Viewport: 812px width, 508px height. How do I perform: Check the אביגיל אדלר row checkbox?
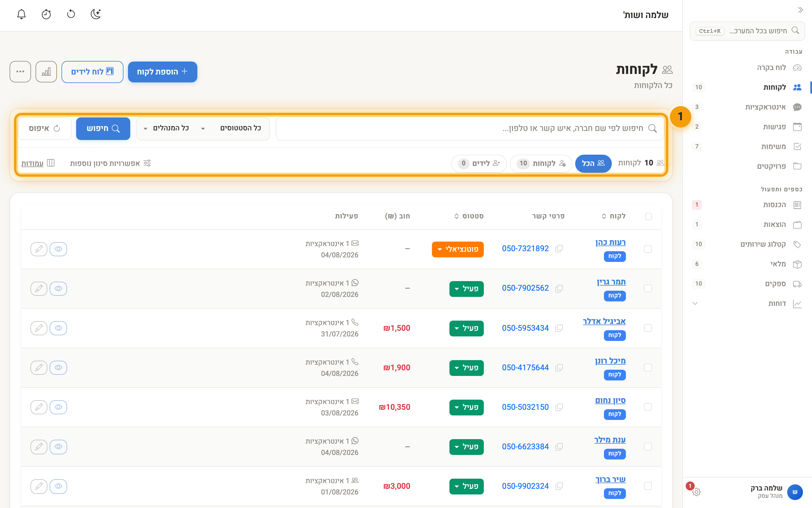(x=648, y=328)
